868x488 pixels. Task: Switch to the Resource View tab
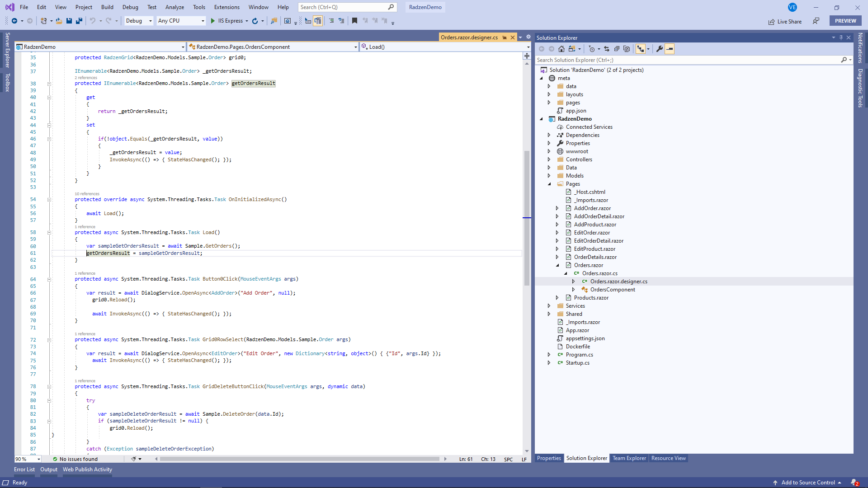coord(668,458)
